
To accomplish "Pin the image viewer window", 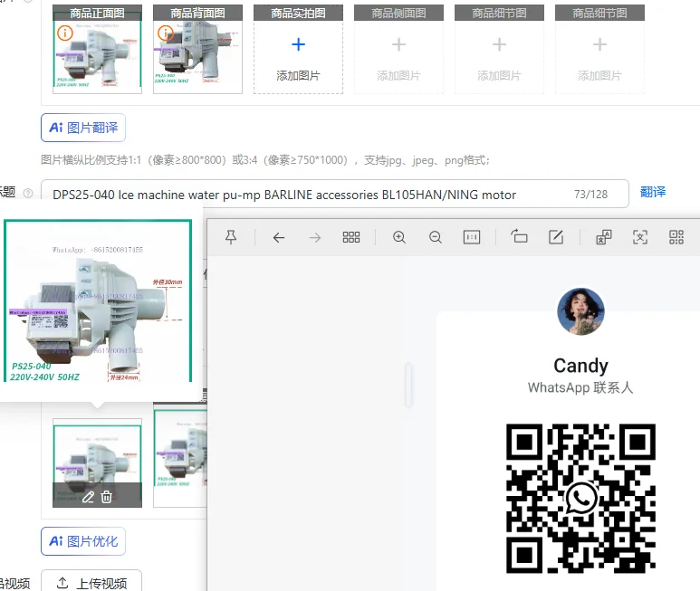I will tap(231, 237).
